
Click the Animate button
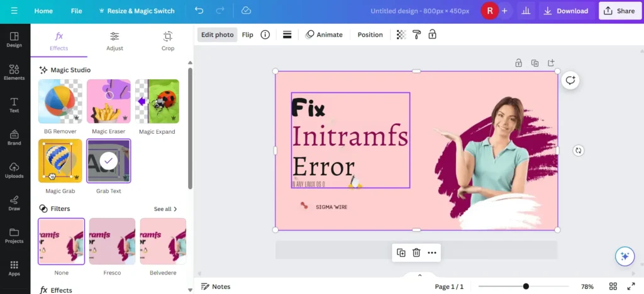324,35
